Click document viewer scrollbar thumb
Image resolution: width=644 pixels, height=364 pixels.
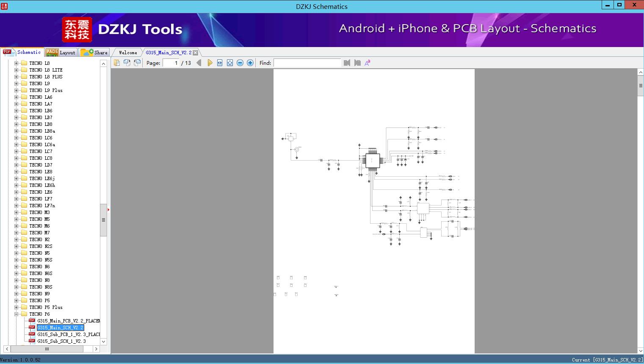pos(641,86)
